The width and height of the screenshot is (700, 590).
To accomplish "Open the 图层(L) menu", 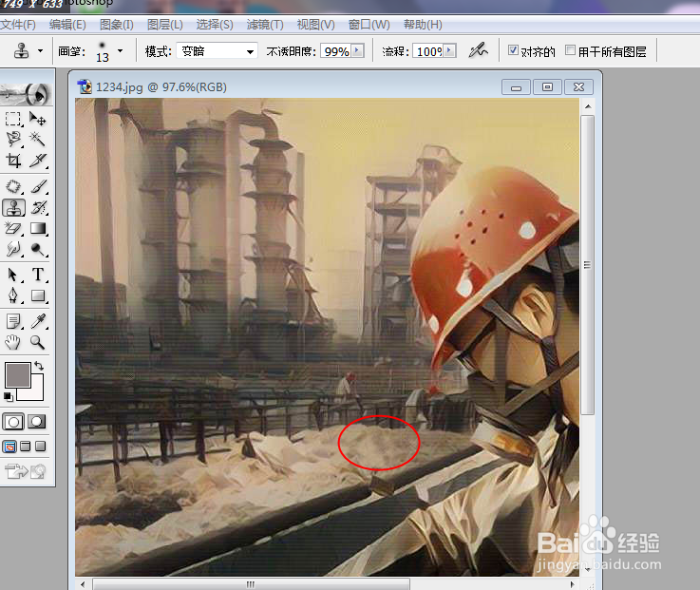I will coord(164,25).
